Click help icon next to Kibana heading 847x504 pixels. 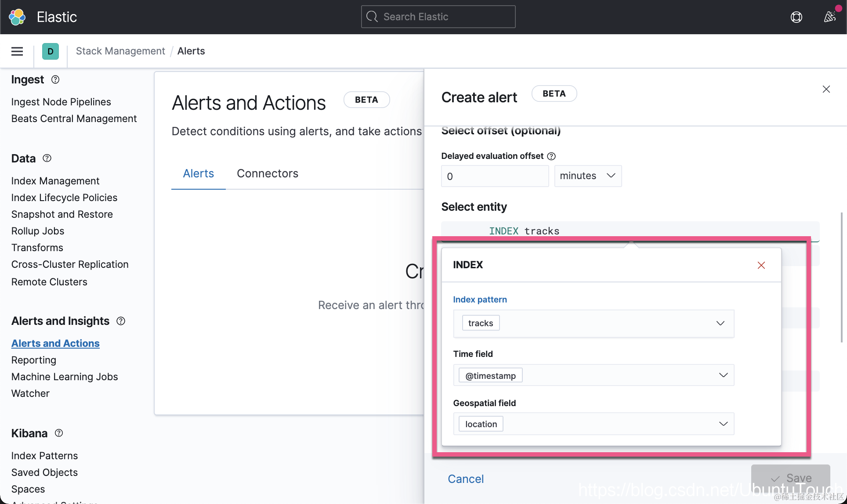(59, 433)
